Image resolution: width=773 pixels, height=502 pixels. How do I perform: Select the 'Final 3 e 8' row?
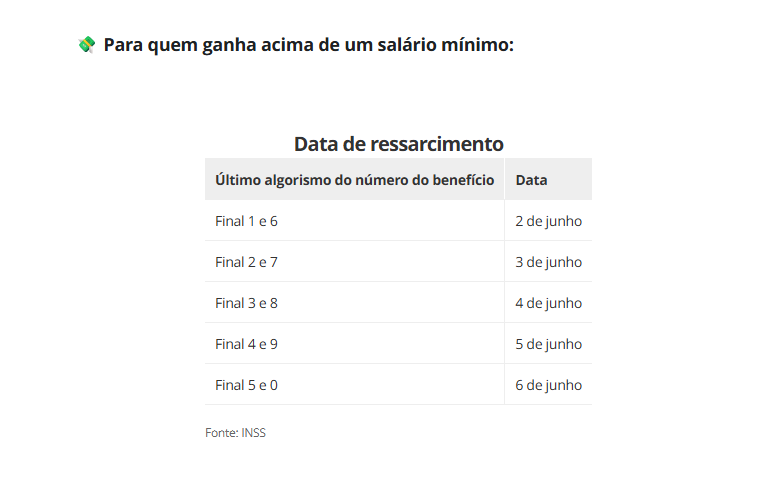pos(398,302)
